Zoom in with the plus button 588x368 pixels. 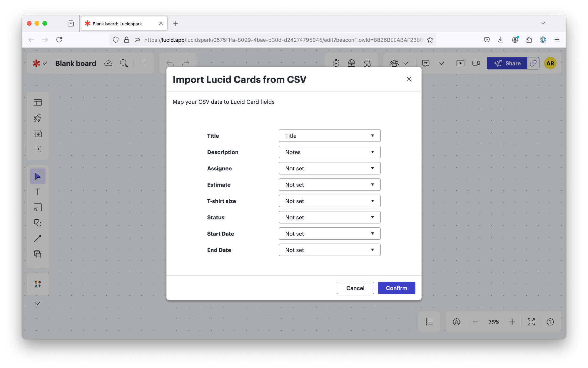tap(512, 322)
